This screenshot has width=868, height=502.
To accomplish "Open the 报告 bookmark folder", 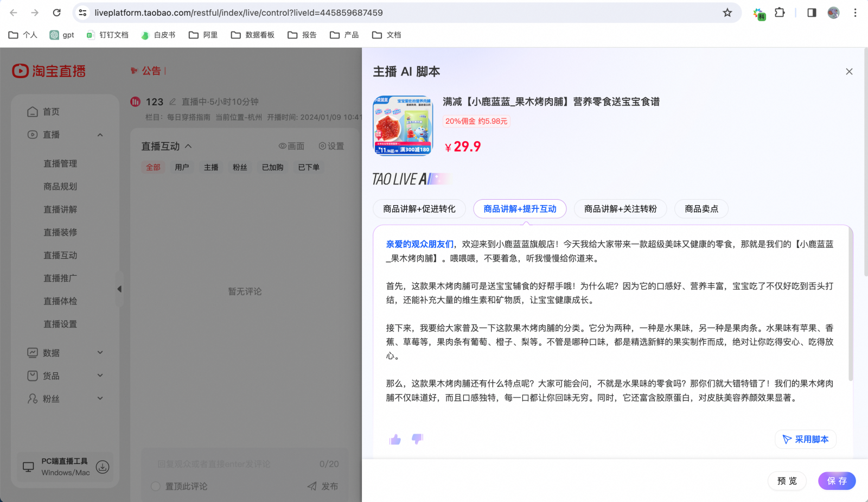I will tap(302, 35).
